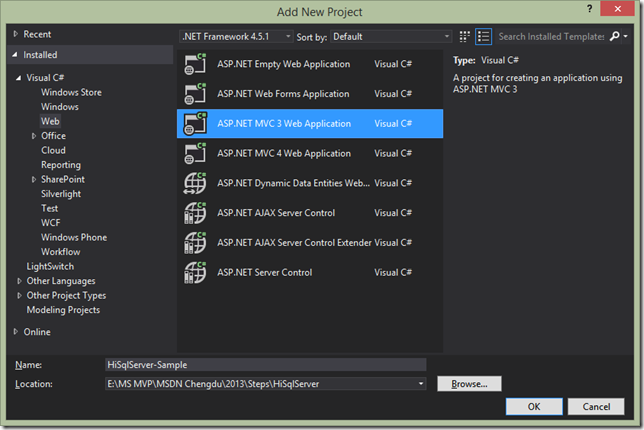
Task: Click the ASP.NET Server Control icon
Action: [x=195, y=272]
